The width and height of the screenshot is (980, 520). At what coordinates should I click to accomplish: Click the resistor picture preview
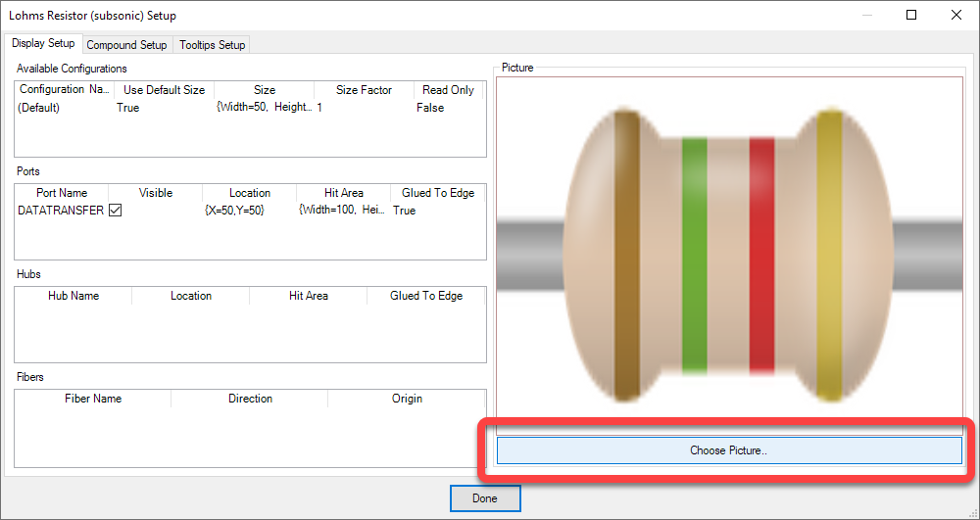click(729, 257)
